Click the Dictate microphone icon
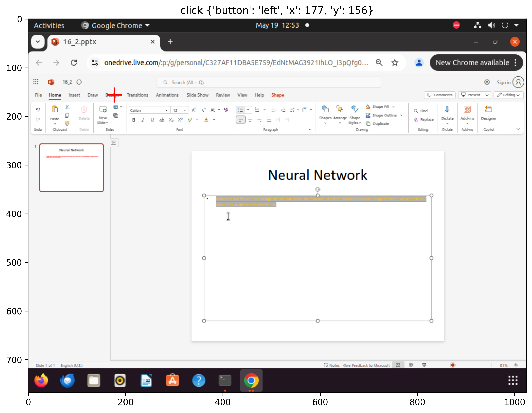 pyautogui.click(x=447, y=109)
